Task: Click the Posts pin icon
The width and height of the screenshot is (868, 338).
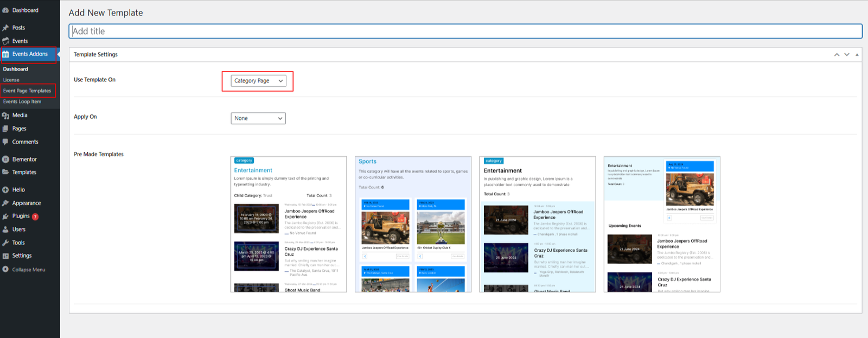Action: click(x=5, y=28)
